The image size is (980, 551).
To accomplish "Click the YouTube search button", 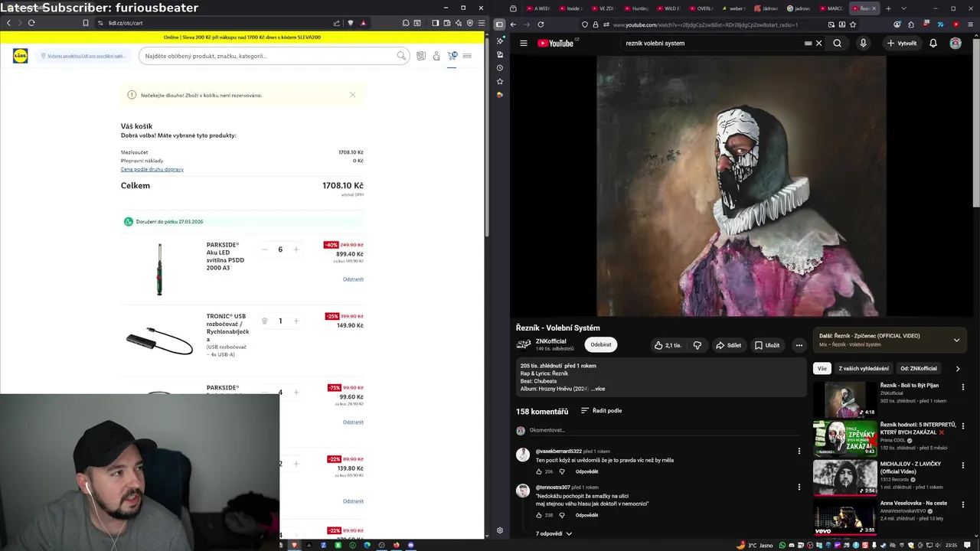I will pyautogui.click(x=837, y=43).
